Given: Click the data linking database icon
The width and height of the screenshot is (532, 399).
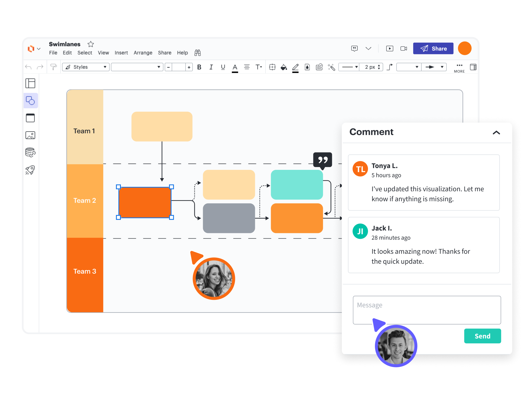Looking at the screenshot, I should coord(30,152).
